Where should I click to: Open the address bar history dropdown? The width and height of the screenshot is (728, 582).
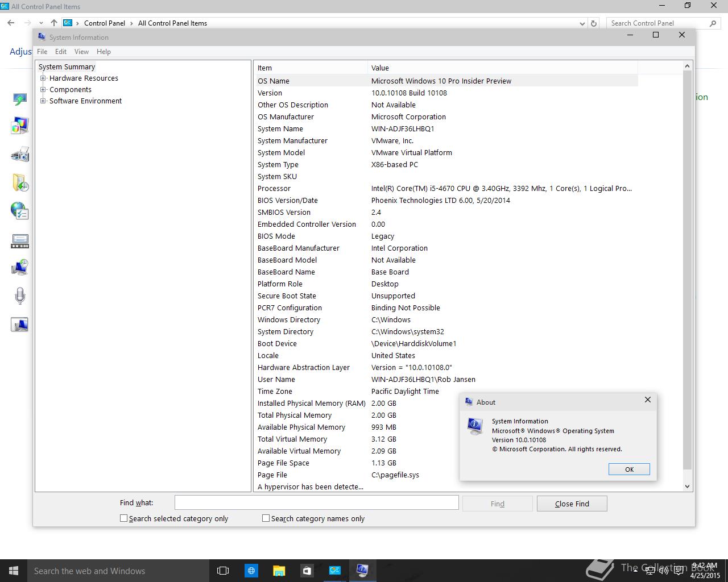point(582,23)
